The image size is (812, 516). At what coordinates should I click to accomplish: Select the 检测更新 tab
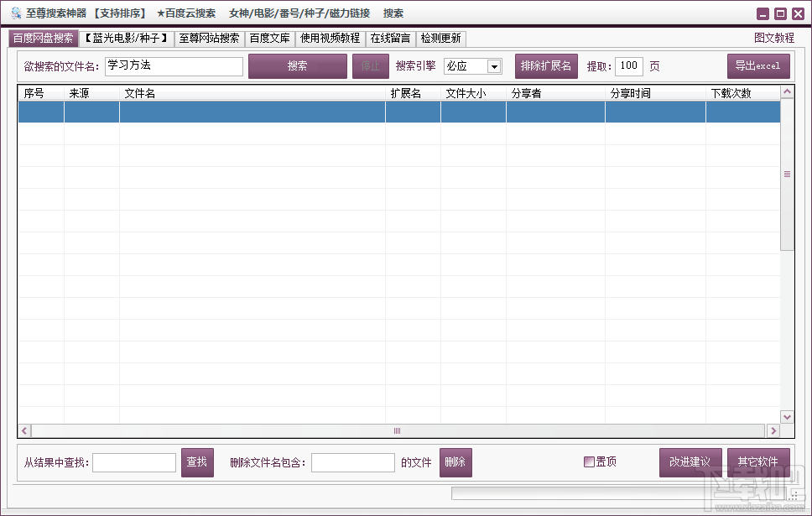tap(441, 39)
